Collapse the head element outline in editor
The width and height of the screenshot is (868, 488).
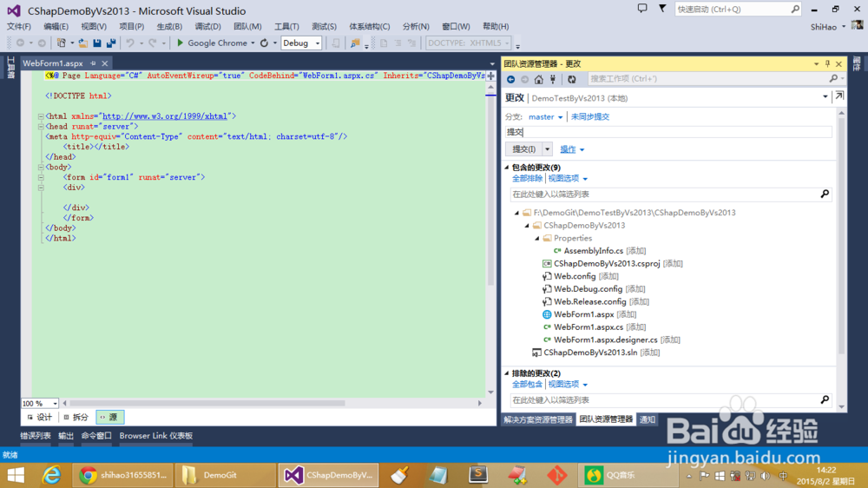click(x=41, y=126)
